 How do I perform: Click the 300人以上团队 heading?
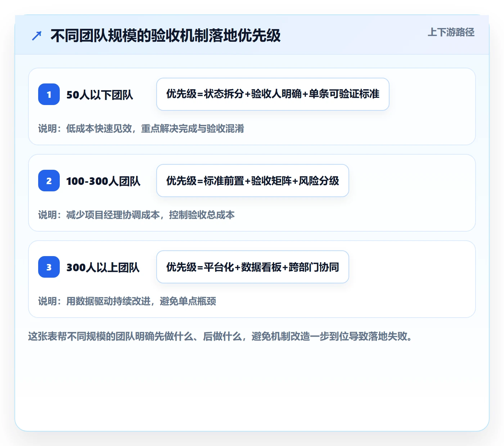(103, 267)
